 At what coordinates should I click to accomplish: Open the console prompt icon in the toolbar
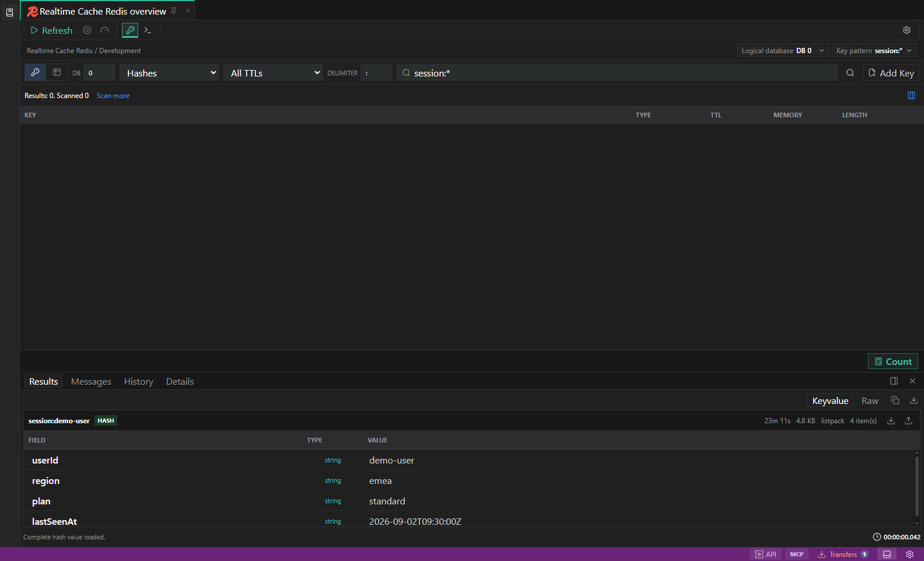(148, 30)
